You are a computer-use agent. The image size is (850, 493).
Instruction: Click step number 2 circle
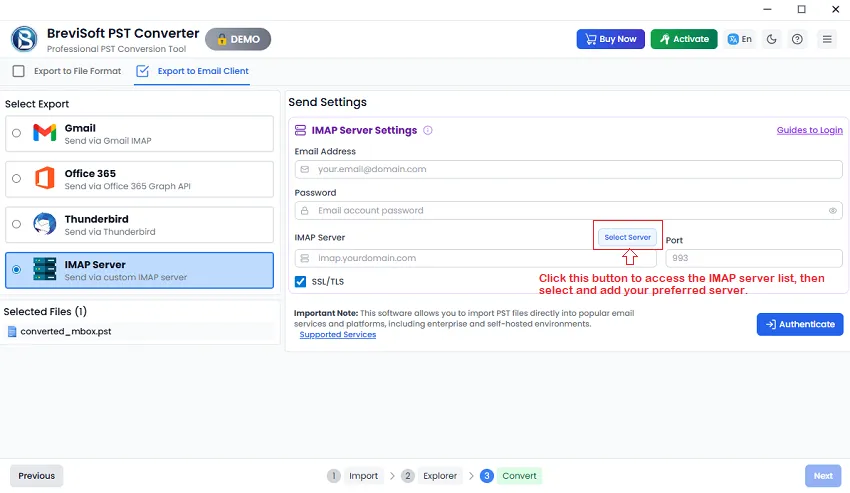tap(408, 476)
